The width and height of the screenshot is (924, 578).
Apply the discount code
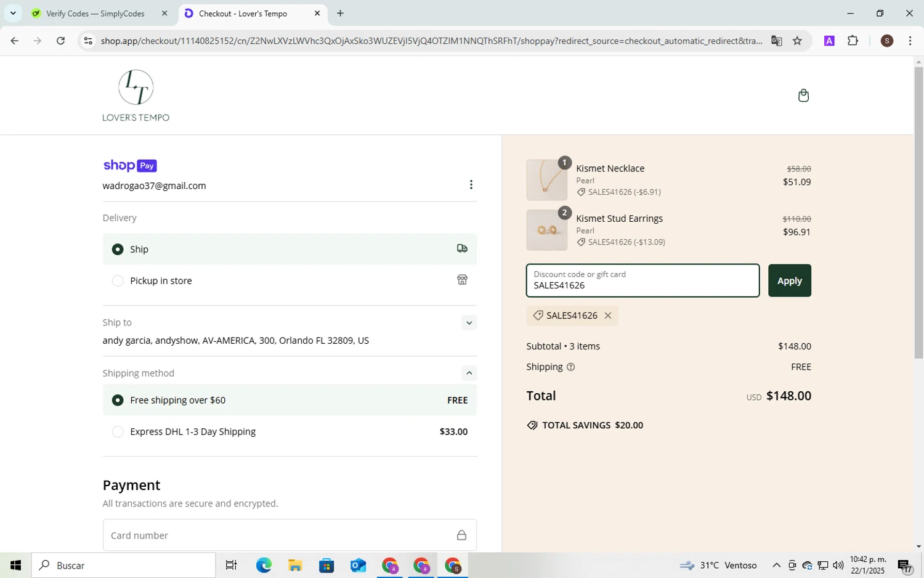coord(789,280)
